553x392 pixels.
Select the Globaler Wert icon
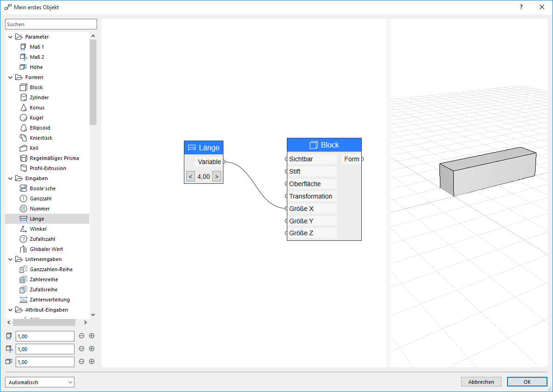24,249
